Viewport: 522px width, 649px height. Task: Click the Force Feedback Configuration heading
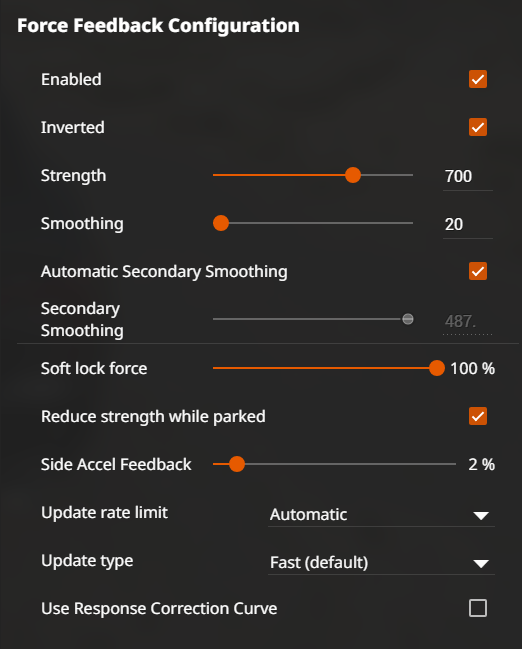click(158, 26)
